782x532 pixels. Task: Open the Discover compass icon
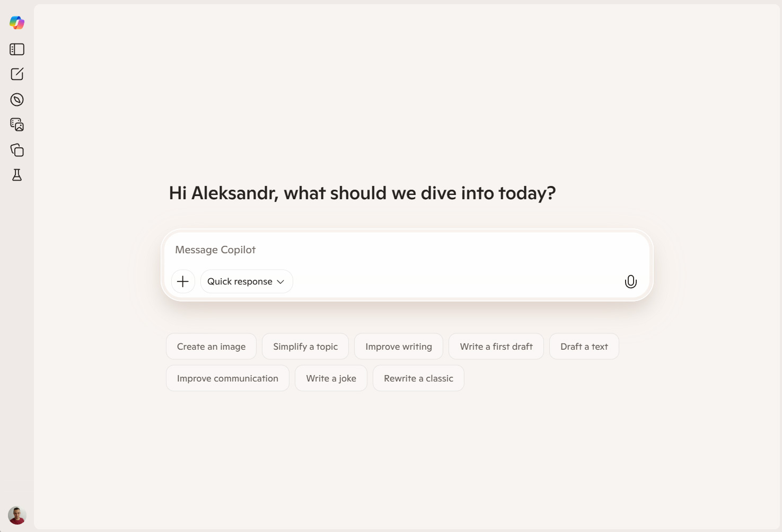[x=17, y=100]
